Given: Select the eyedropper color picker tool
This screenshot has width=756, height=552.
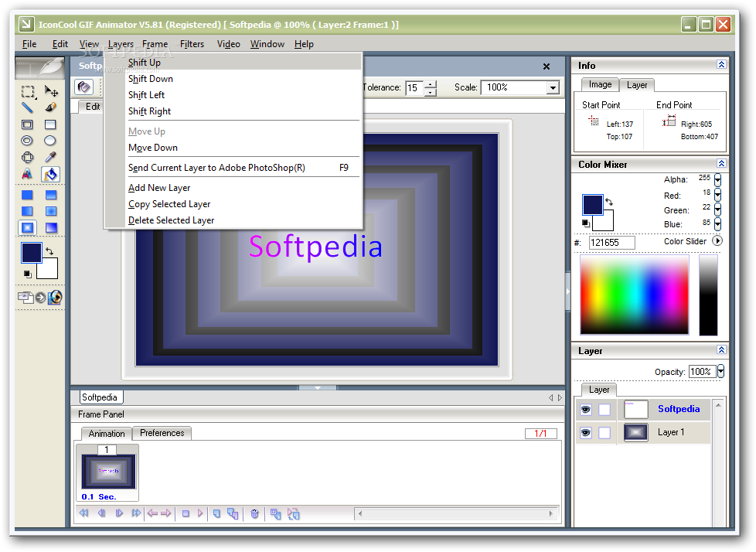Looking at the screenshot, I should click(50, 157).
